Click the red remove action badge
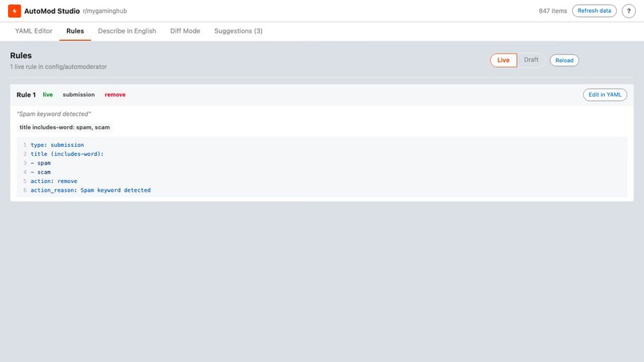The height and width of the screenshot is (362, 644). click(115, 94)
